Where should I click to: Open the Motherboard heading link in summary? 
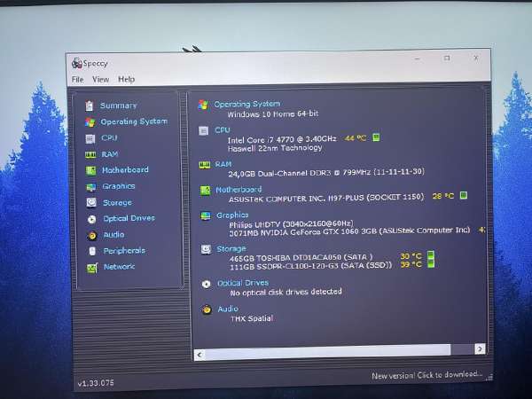click(x=239, y=190)
